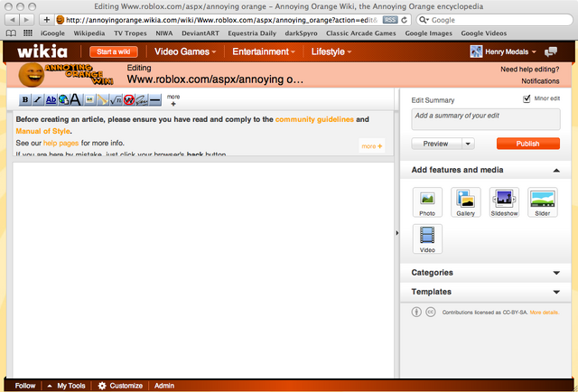Show more editor toolbar tools

click(x=173, y=100)
